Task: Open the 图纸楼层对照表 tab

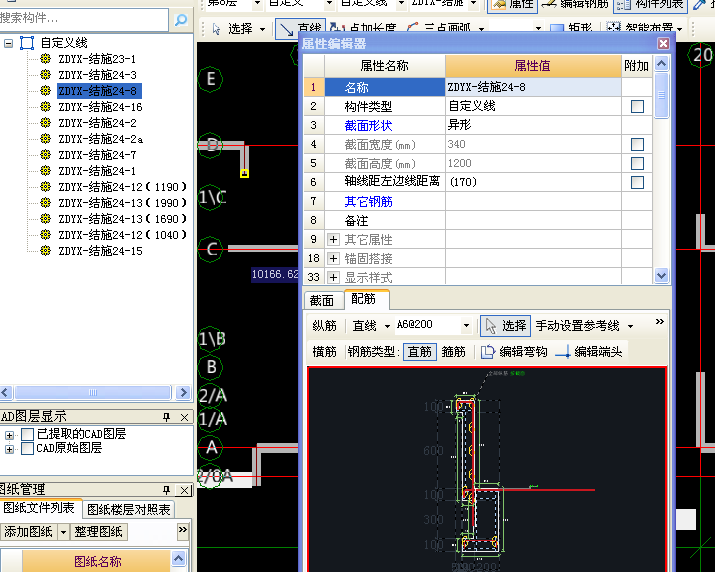Action: click(x=129, y=510)
